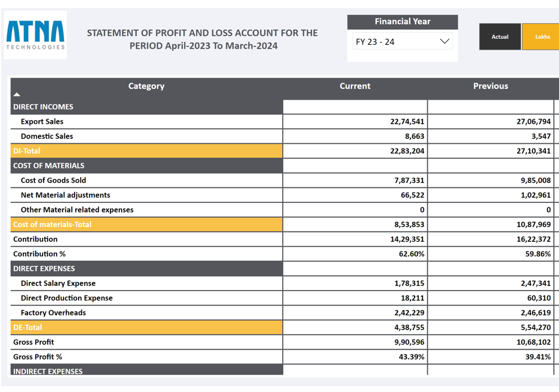Select the Net Material adjustments row label
This screenshot has width=559, height=392.
[x=65, y=195]
